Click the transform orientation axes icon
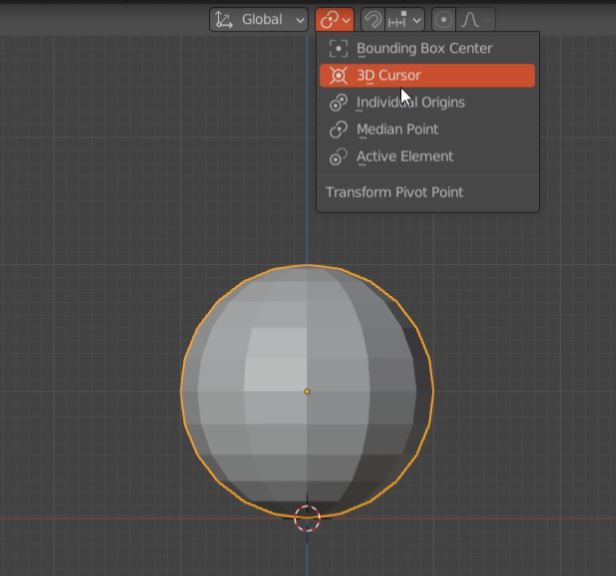Image resolution: width=616 pixels, height=576 pixels. (x=224, y=20)
